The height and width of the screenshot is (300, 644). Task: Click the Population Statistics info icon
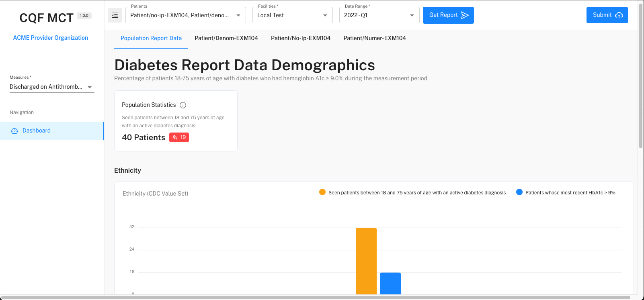pyautogui.click(x=183, y=105)
